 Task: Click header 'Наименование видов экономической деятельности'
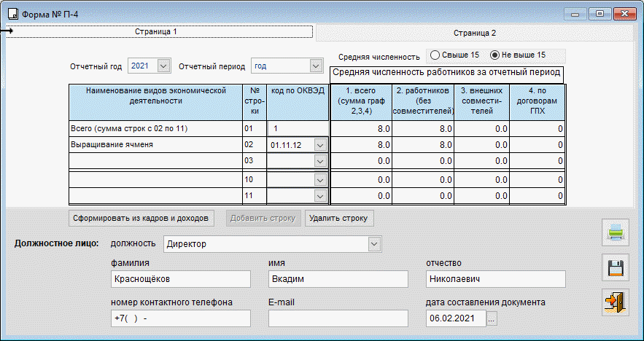pyautogui.click(x=155, y=103)
